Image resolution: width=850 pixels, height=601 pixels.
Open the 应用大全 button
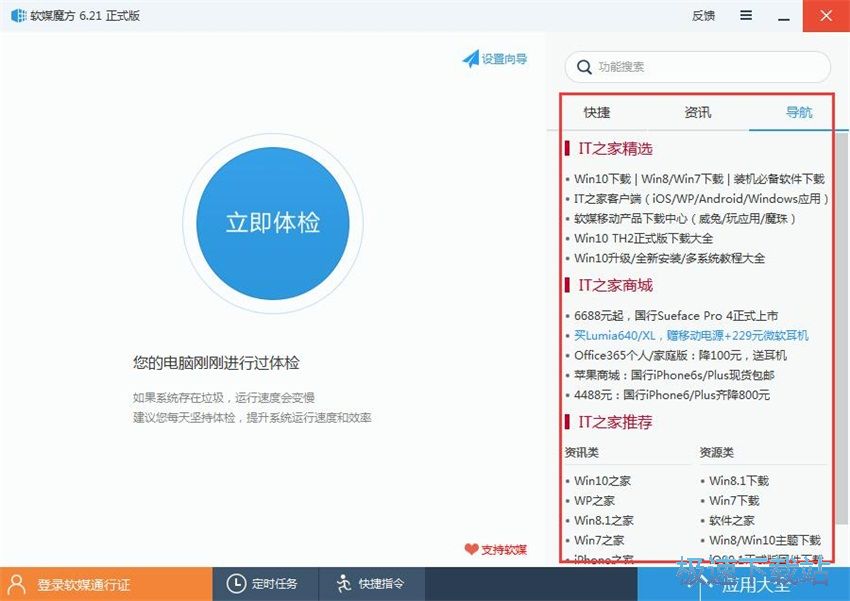(x=744, y=584)
